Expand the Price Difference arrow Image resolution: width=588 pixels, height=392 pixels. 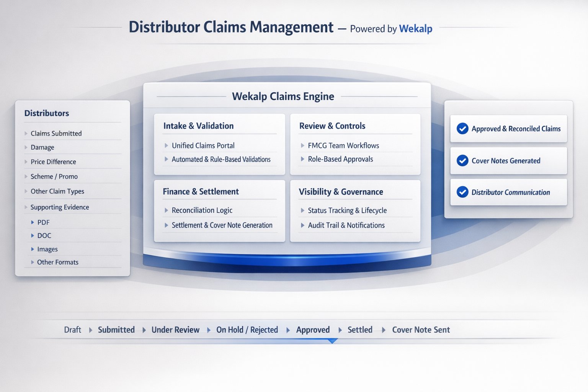(x=26, y=162)
